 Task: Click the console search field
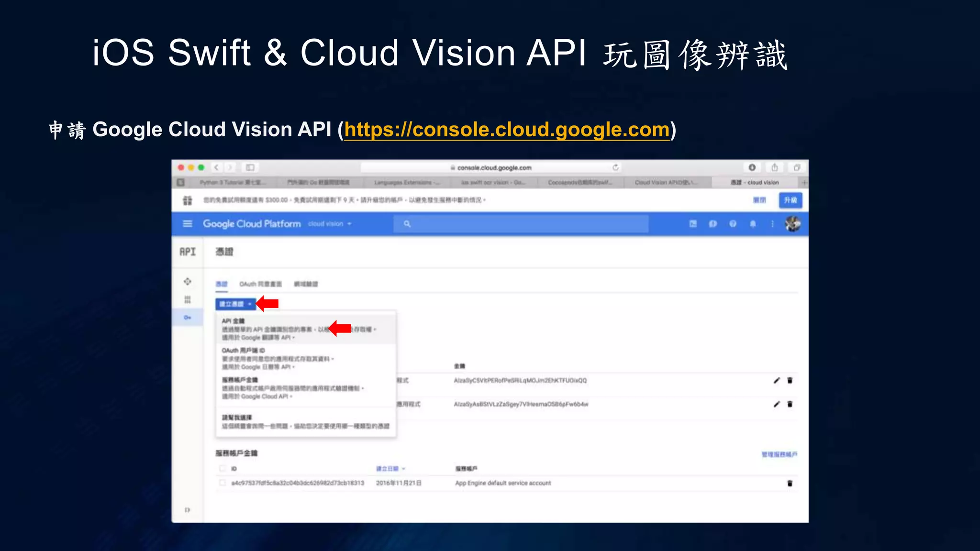tap(521, 224)
